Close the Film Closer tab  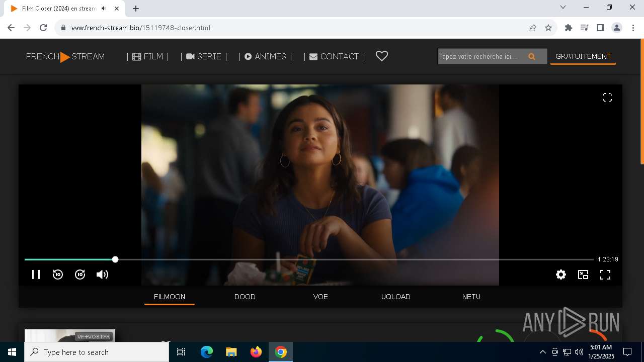(117, 9)
